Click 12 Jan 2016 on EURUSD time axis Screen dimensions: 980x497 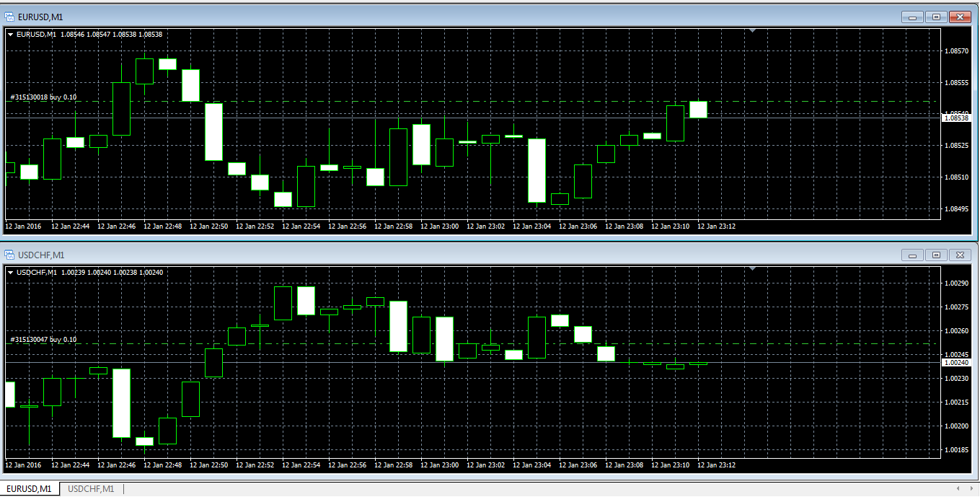pyautogui.click(x=23, y=226)
